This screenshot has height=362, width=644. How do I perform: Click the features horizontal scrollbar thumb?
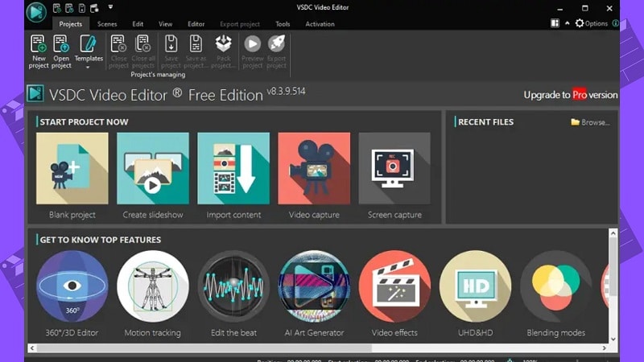(204, 348)
